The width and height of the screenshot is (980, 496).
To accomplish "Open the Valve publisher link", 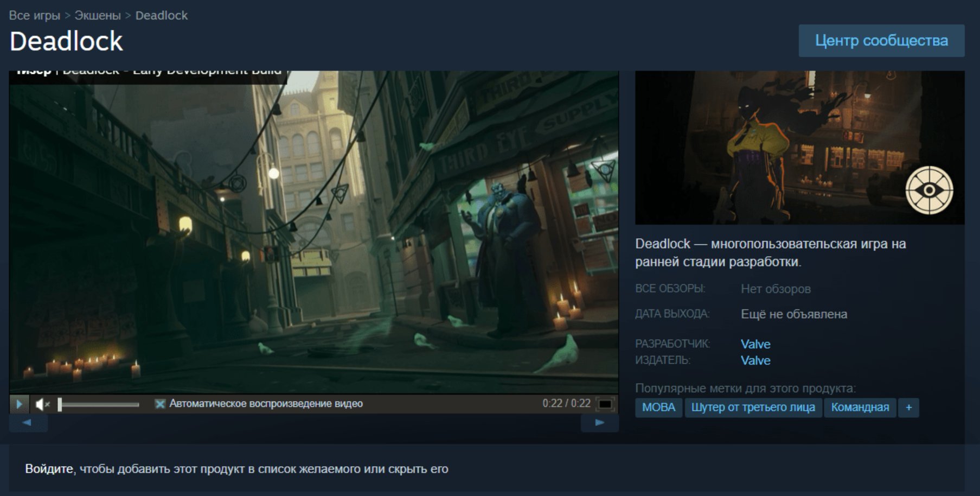I will [x=755, y=360].
